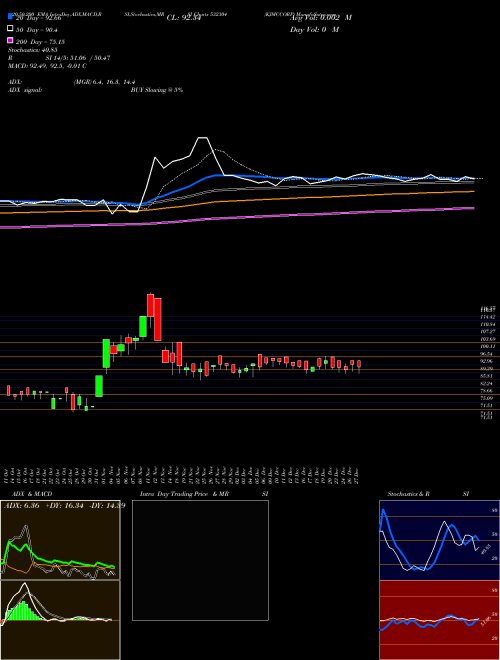Click the 'Intra Day Trading Price & MR' title
This screenshot has height=660, width=500.
tap(184, 494)
